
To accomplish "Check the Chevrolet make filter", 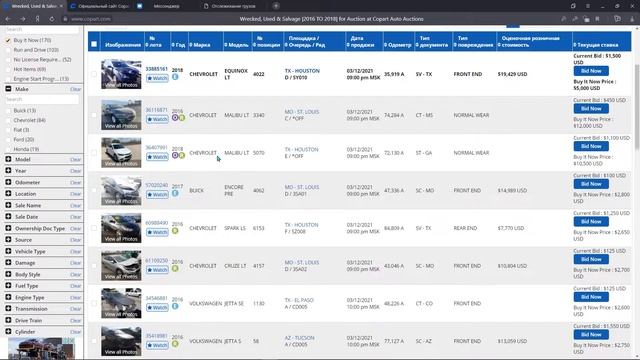I will [x=8, y=120].
